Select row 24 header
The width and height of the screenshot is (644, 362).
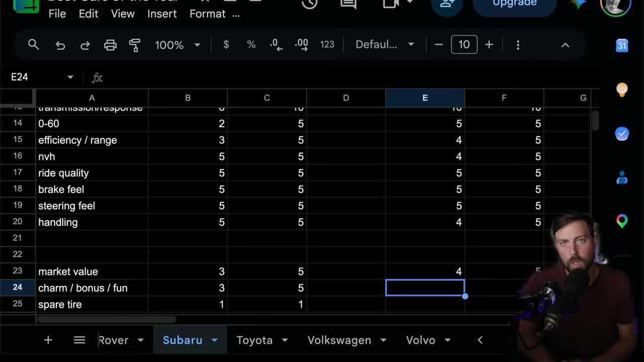click(18, 288)
